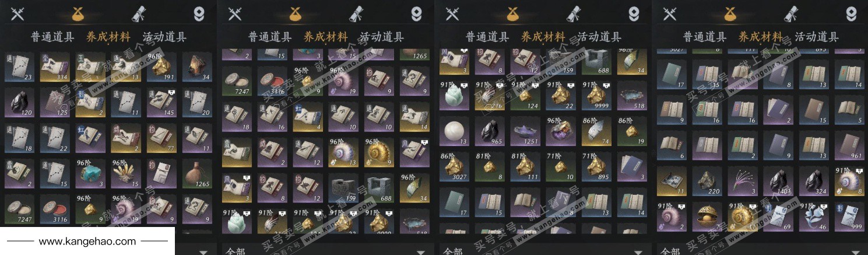Expand the 全部 filter dropdown in rightmost panel

(x=760, y=251)
